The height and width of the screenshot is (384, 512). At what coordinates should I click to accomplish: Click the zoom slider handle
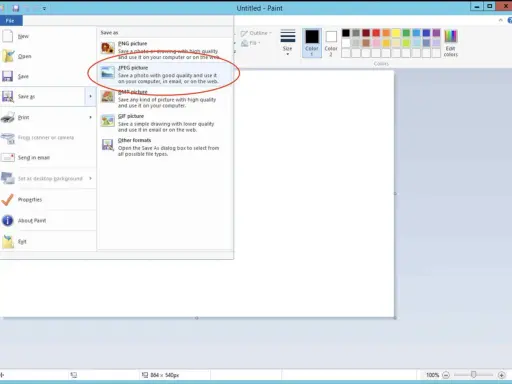pyautogui.click(x=473, y=375)
